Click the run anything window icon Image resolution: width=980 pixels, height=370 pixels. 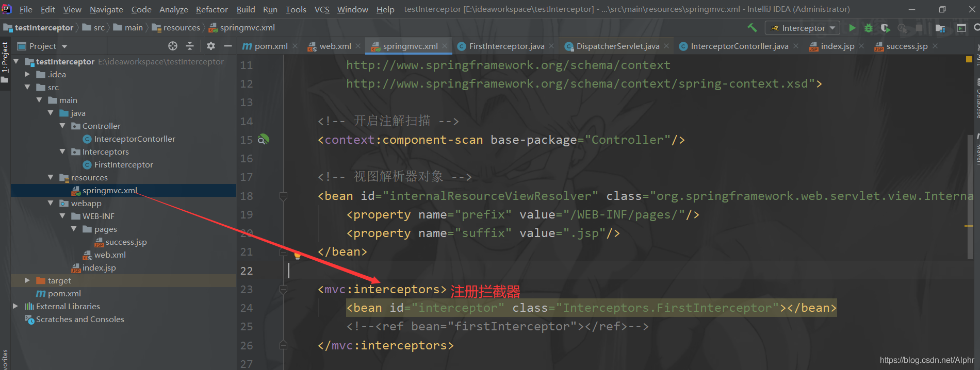click(x=961, y=28)
